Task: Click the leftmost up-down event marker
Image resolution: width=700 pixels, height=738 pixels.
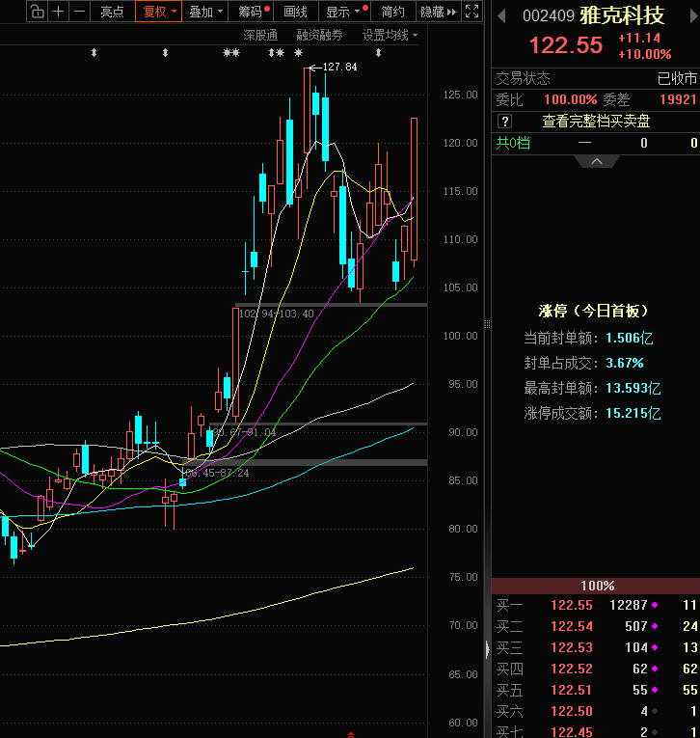Action: coord(94,53)
